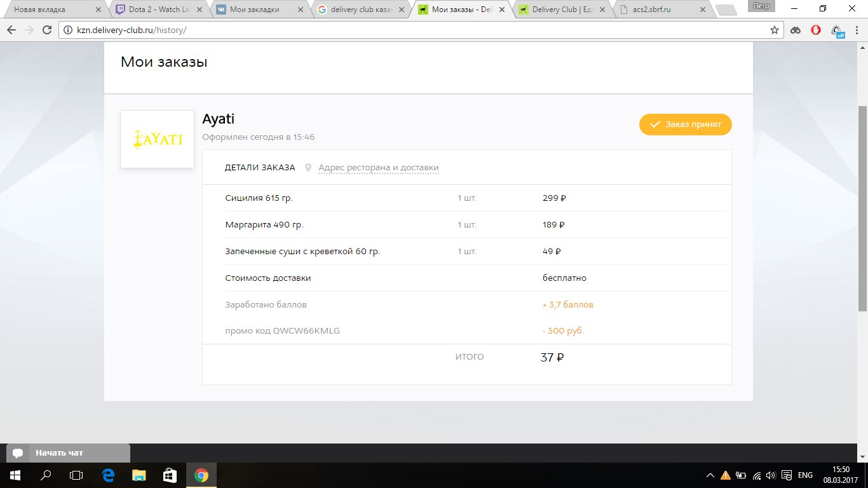Screen dimensions: 868x488
Task: Open Task View on taskbar
Action: click(76, 475)
